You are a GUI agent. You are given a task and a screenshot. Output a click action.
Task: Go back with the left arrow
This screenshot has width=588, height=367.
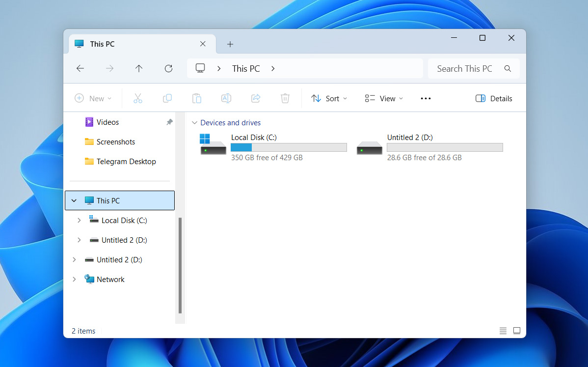point(80,68)
